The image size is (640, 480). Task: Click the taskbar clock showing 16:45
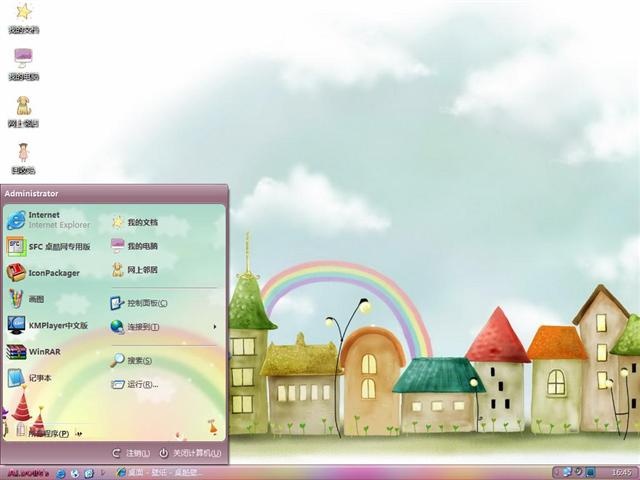coord(620,472)
